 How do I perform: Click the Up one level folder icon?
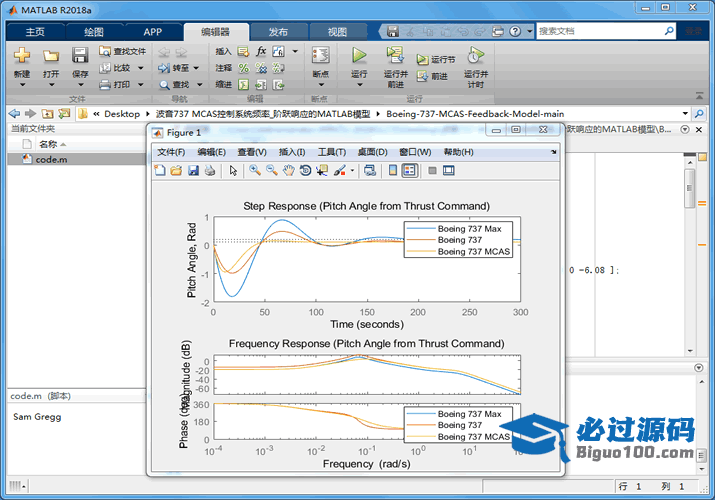[x=47, y=113]
